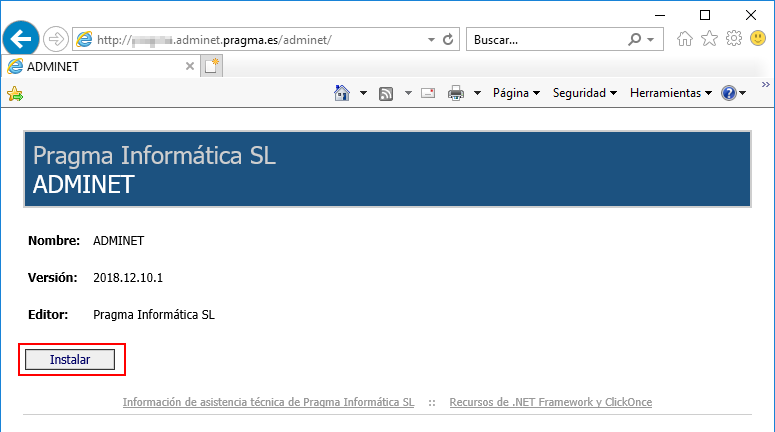Click the Home icon at top right
The image size is (775, 432).
coord(685,39)
